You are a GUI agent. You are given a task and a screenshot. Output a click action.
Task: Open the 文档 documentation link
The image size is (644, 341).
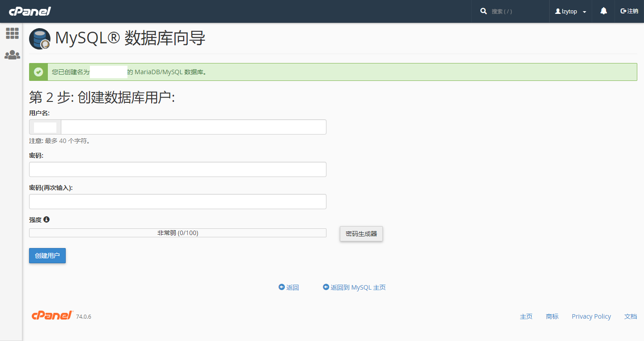coord(631,316)
